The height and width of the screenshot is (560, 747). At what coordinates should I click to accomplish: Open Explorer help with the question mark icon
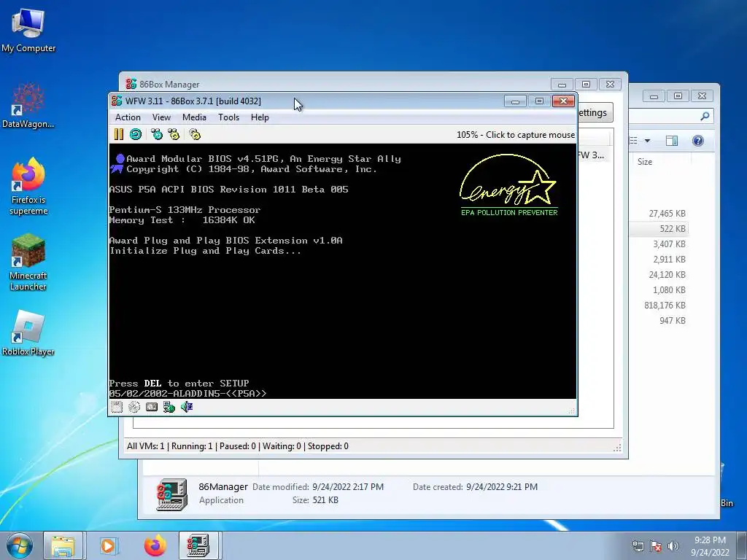(x=698, y=141)
